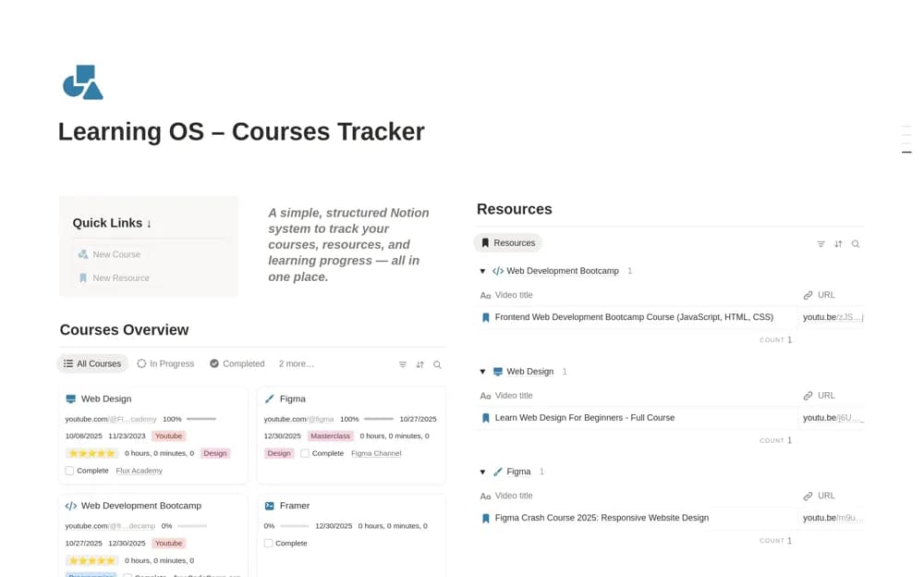Click sort icon in Courses Overview
This screenshot has width=924, height=577.
(420, 364)
